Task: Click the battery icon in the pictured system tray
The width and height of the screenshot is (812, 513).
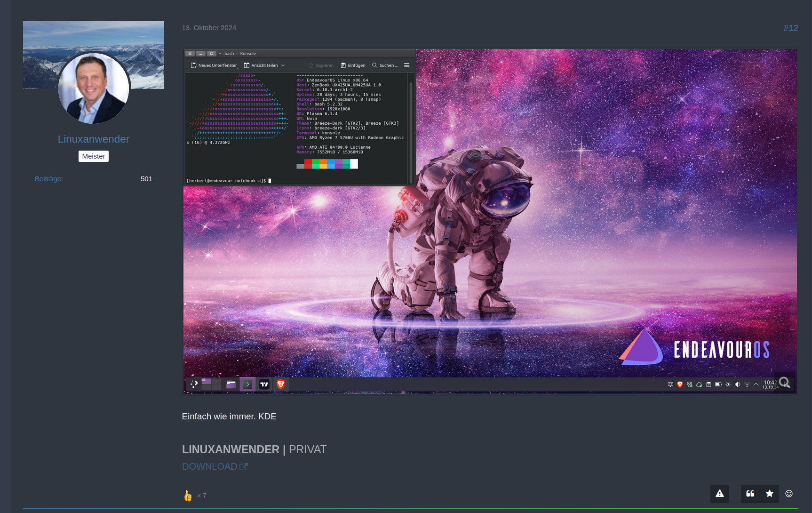Action: [x=718, y=385]
